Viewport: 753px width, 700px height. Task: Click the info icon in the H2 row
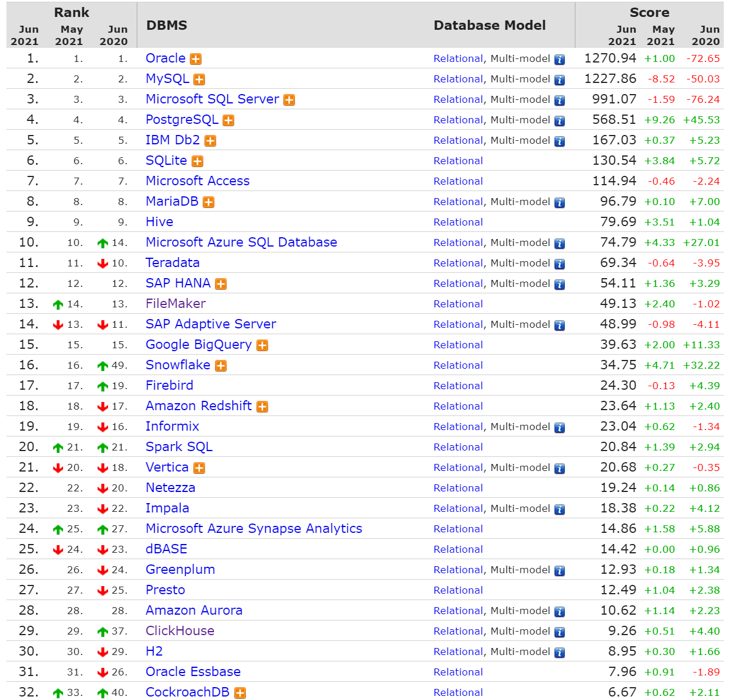(560, 653)
